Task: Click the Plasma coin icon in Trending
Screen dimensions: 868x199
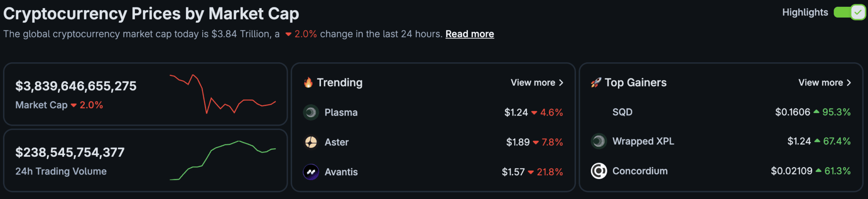Action: click(x=311, y=112)
